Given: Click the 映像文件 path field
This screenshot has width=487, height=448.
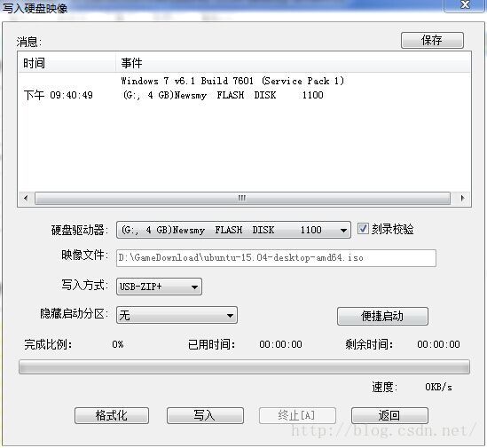Looking at the screenshot, I should tap(276, 258).
